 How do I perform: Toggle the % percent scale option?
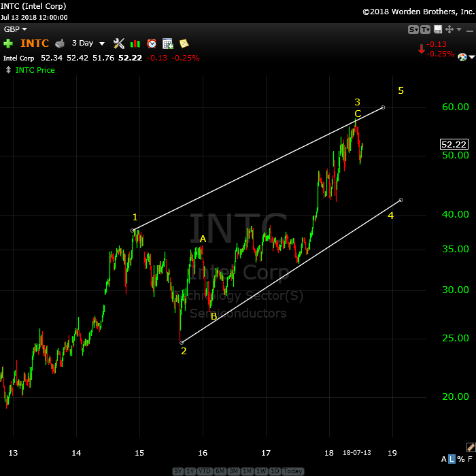[461, 459]
